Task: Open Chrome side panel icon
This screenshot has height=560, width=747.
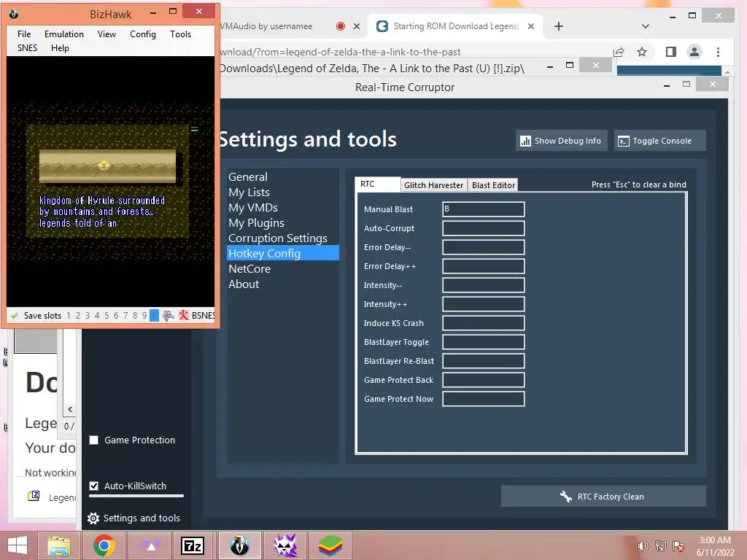Action: click(671, 52)
